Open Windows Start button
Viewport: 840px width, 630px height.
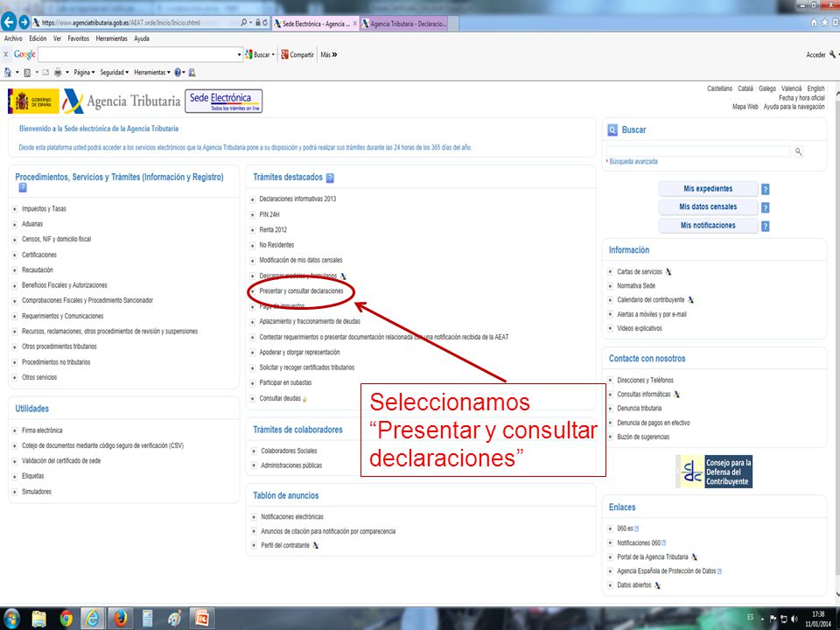click(10, 619)
